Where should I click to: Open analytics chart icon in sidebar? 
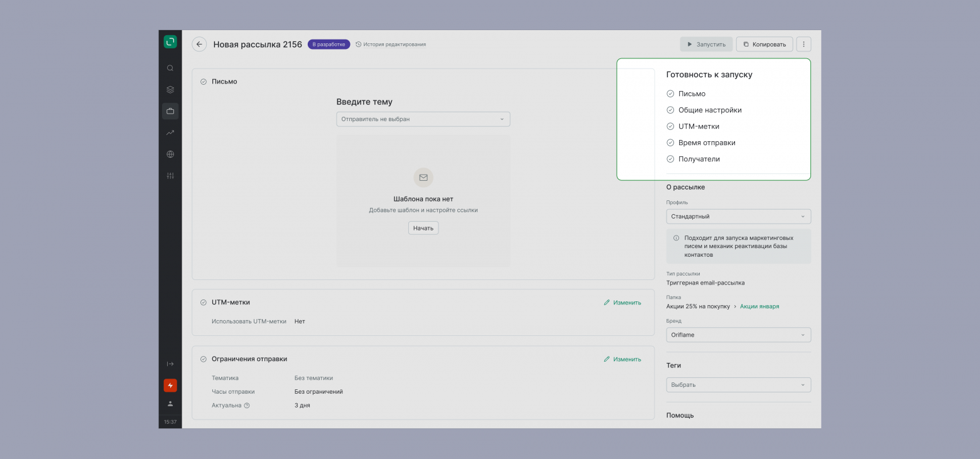(170, 132)
